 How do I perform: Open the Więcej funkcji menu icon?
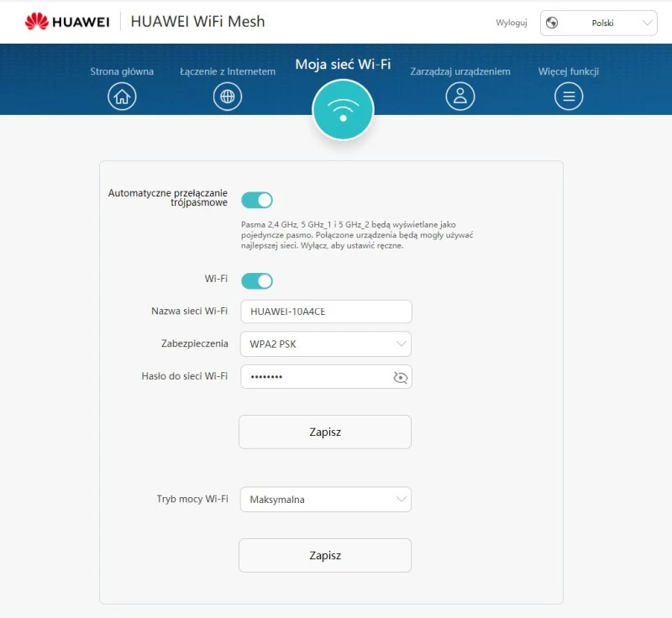tap(569, 97)
